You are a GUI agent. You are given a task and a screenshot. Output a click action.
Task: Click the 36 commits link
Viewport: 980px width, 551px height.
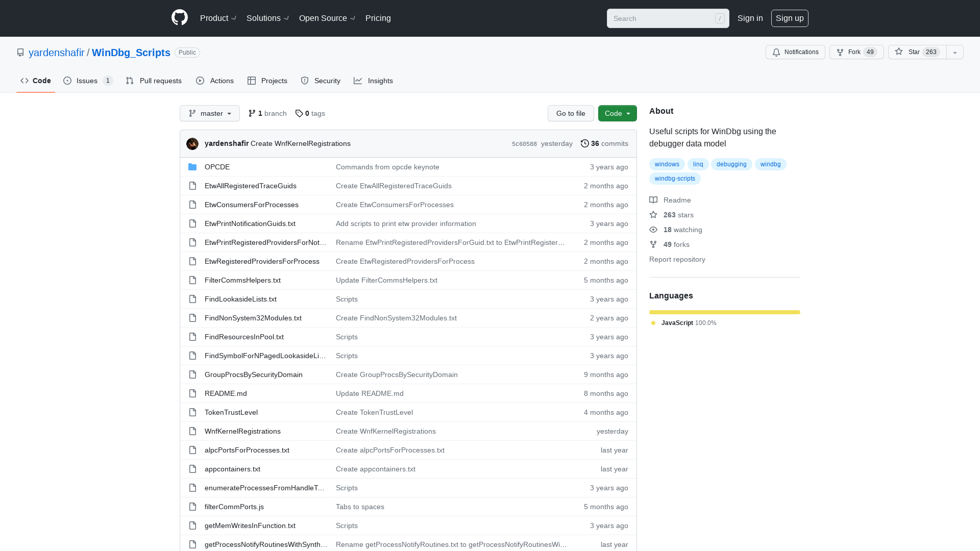tap(604, 143)
